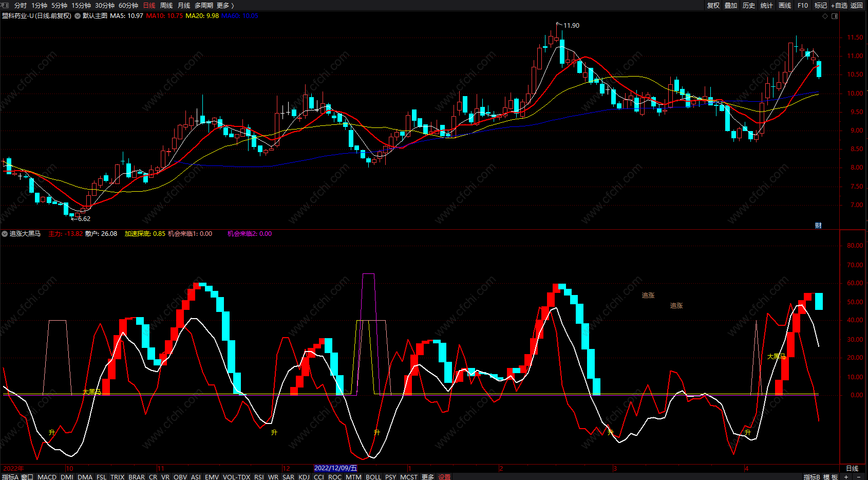Screen dimensions: 868x480
Task: Open the 追涨大黑马 indicator dropdown
Action: pos(5,234)
